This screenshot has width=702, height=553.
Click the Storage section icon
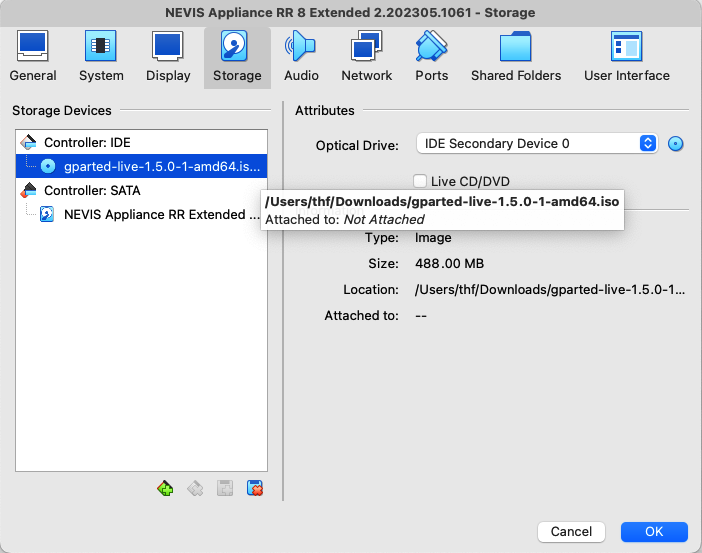[x=237, y=57]
